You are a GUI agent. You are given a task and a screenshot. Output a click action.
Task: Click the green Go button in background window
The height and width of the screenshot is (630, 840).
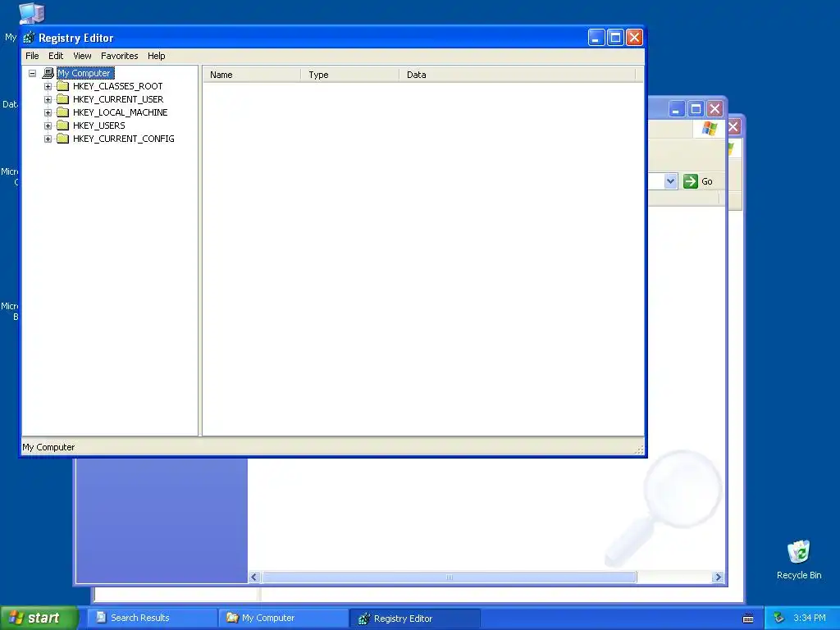[698, 181]
